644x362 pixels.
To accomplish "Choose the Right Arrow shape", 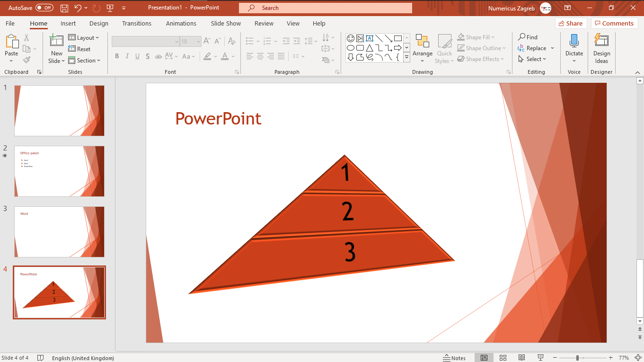I will tap(397, 48).
